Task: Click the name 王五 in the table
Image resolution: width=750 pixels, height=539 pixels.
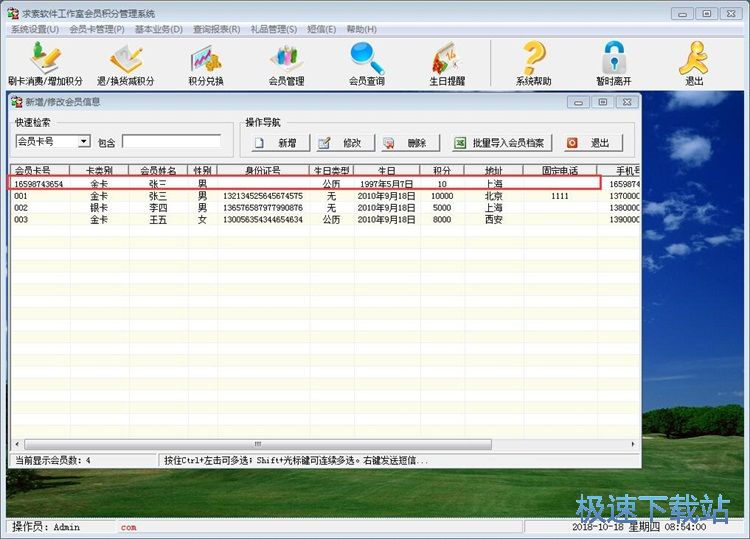Action: coord(158,220)
